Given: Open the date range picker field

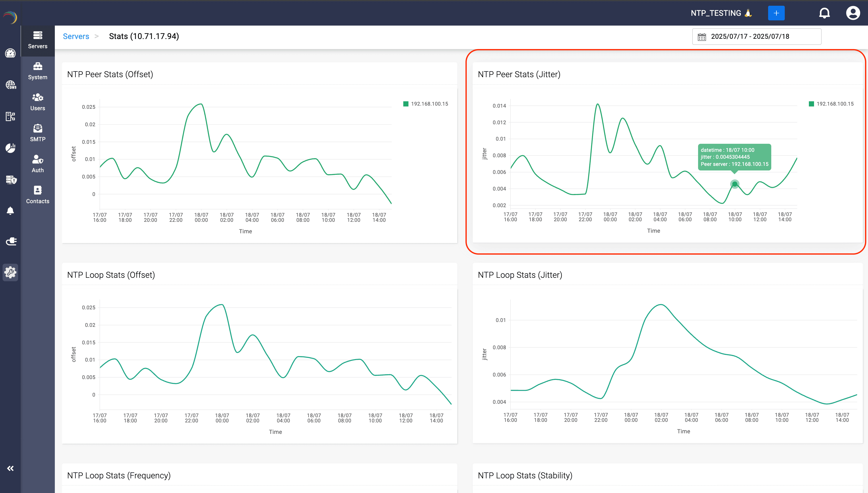Looking at the screenshot, I should (756, 36).
